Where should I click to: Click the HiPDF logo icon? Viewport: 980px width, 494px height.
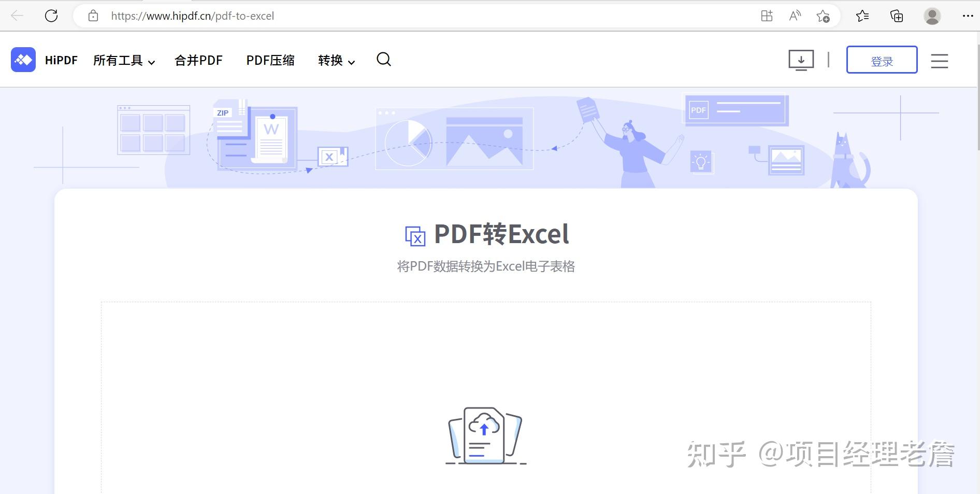(23, 60)
